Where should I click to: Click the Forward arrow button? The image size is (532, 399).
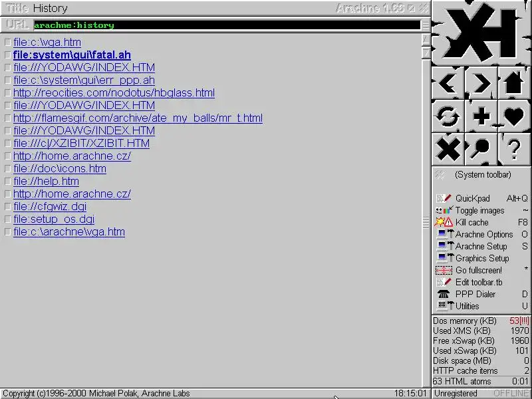(x=481, y=82)
